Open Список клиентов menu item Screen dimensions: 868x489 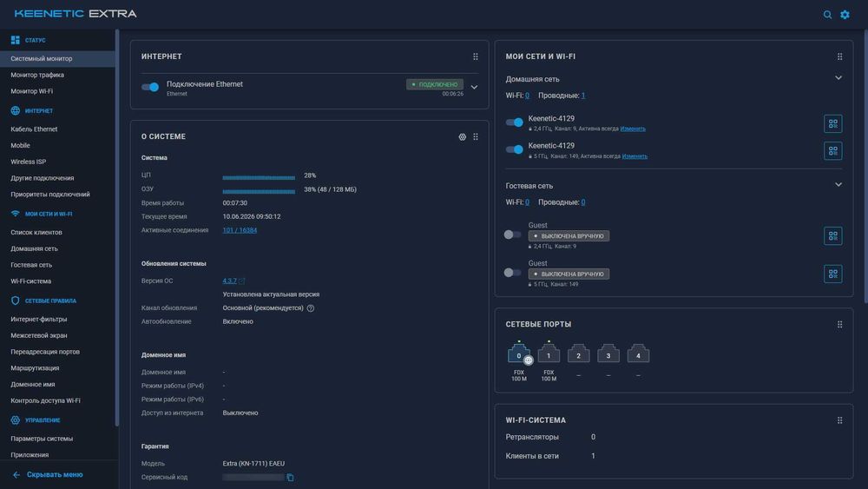coord(57,233)
